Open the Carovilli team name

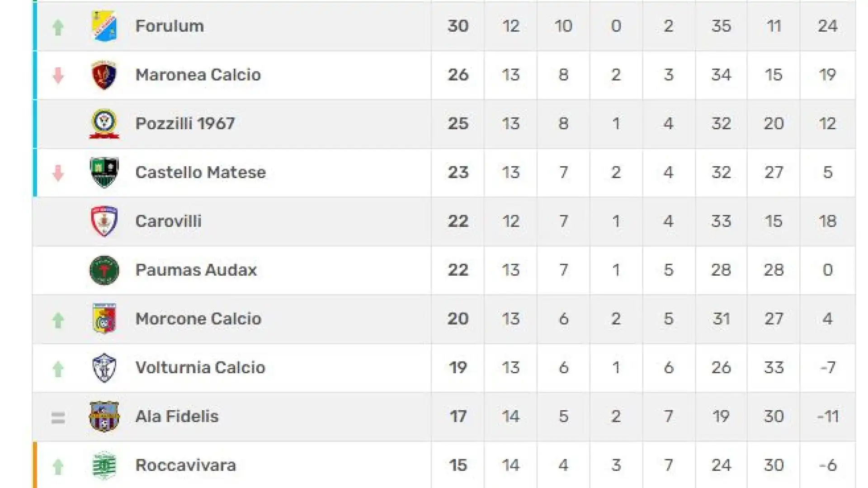(168, 221)
